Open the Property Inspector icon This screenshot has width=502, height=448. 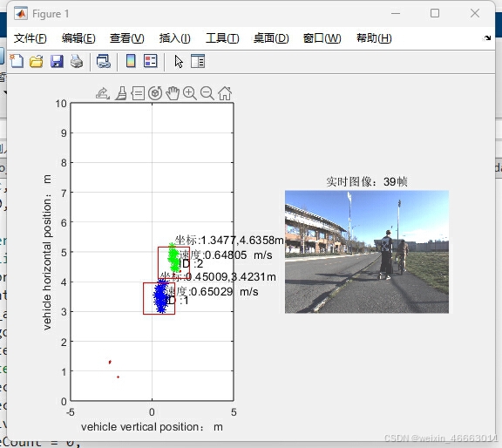tap(198, 61)
